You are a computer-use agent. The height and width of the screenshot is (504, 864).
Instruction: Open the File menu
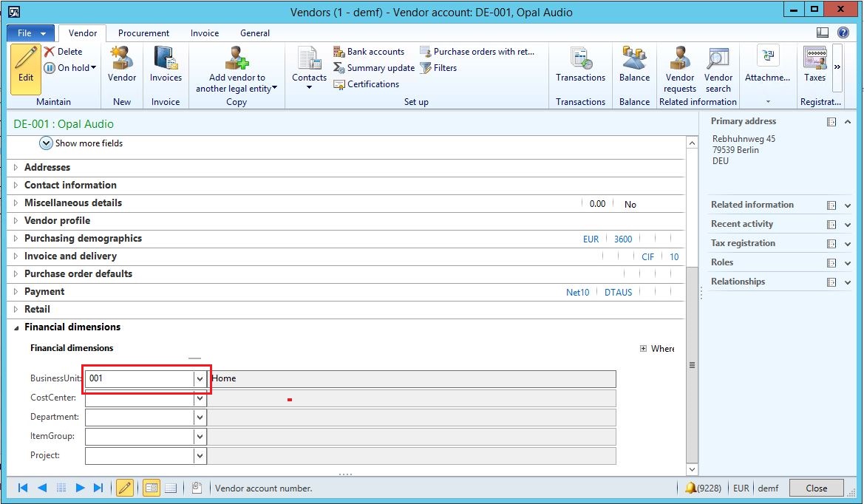[x=30, y=33]
